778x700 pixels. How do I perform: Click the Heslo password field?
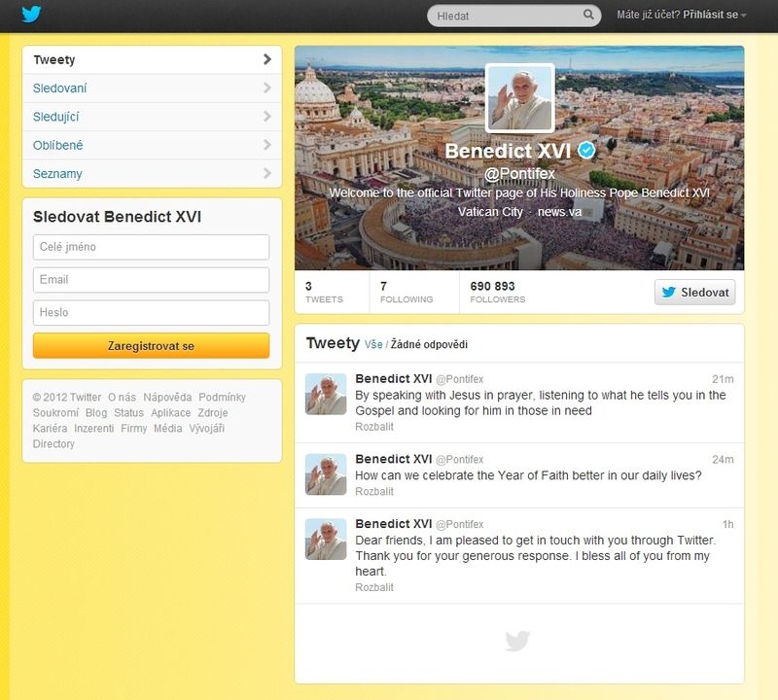pyautogui.click(x=152, y=312)
